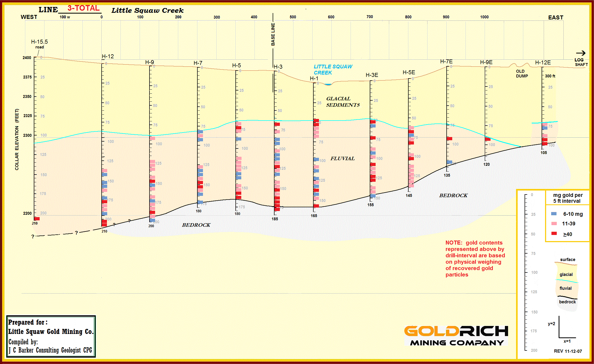Click the BASE LINE vertical label
Viewport: 594px width, 364px height.
(273, 34)
